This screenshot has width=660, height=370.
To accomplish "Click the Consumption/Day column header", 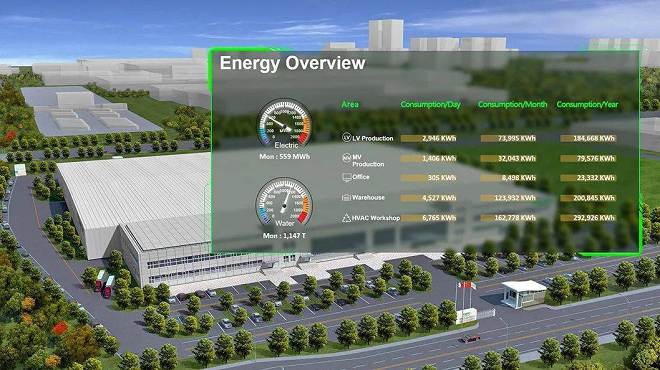I will click(431, 104).
